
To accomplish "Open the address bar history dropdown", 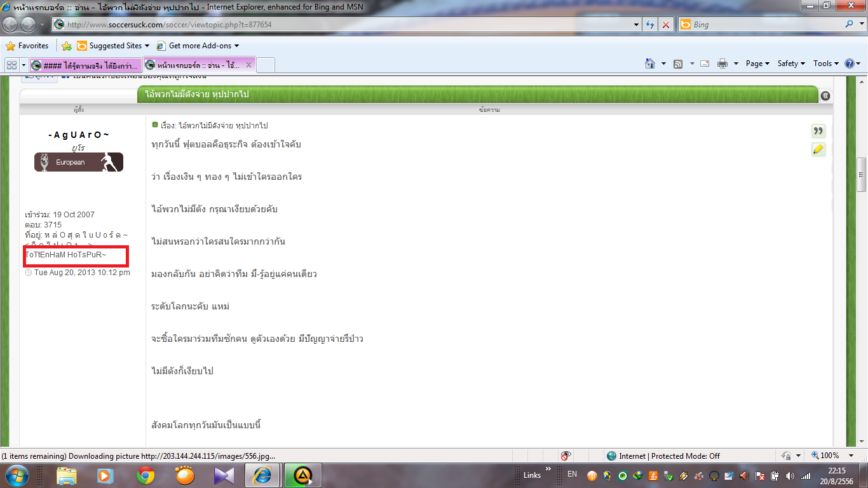I will coord(637,25).
